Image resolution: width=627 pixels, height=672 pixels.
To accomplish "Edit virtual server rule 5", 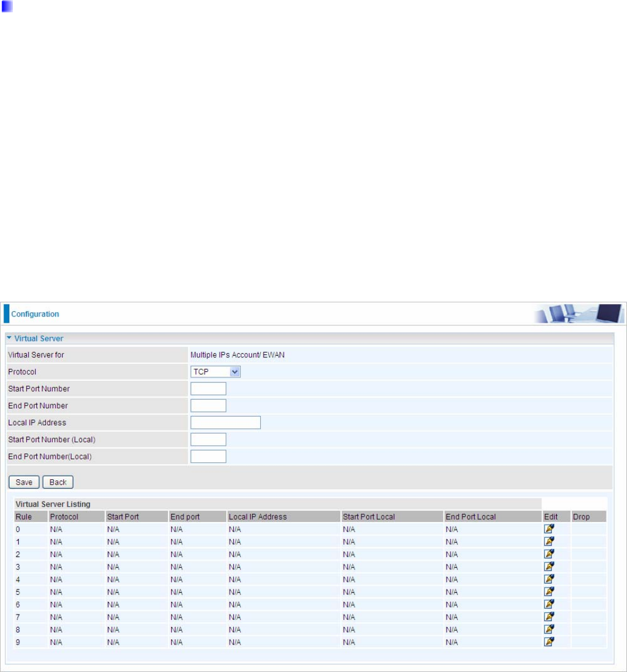I will (x=549, y=591).
